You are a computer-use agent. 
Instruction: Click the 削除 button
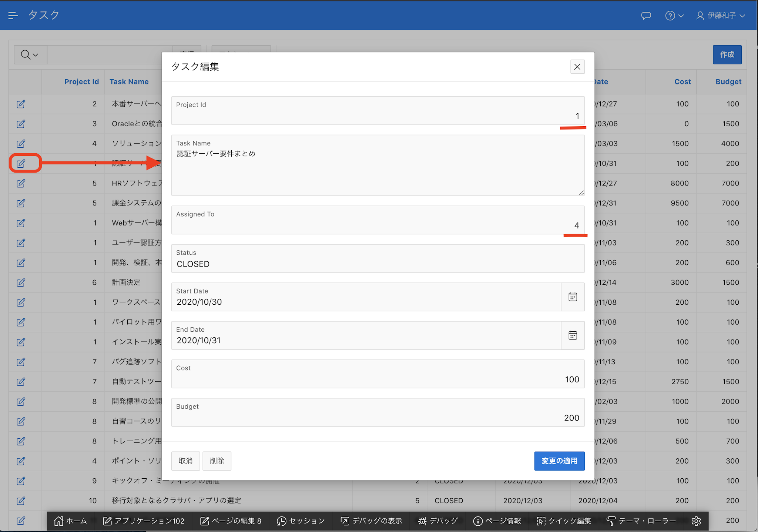tap(217, 461)
